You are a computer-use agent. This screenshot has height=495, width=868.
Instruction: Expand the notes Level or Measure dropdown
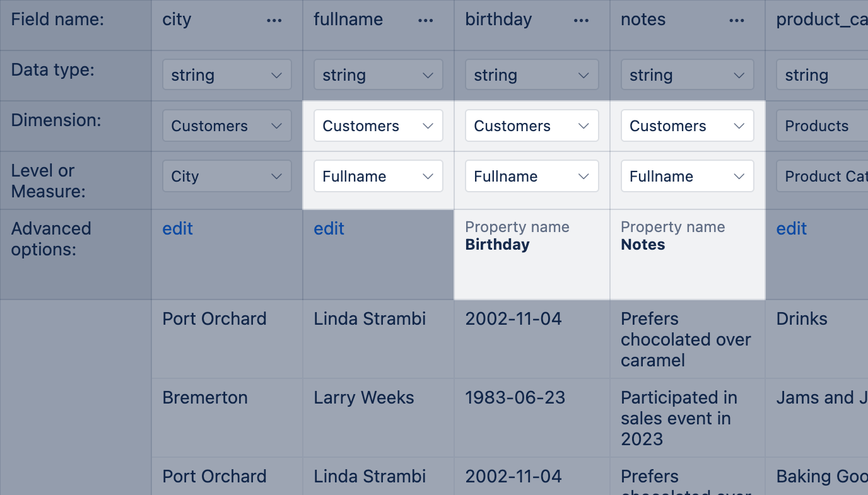coord(687,176)
